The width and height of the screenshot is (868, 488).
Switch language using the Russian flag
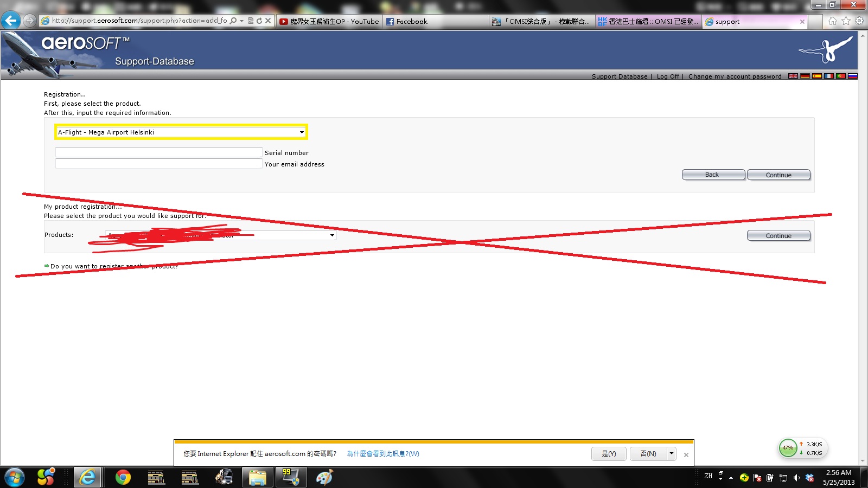pos(853,76)
